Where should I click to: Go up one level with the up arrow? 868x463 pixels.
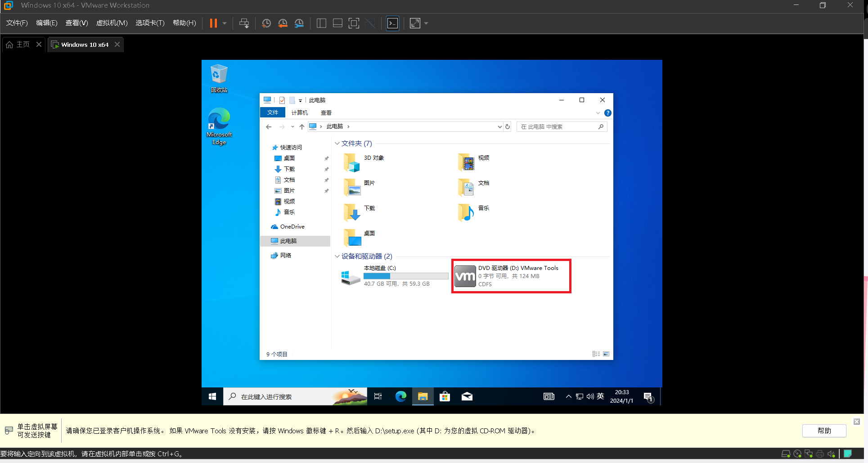click(302, 127)
